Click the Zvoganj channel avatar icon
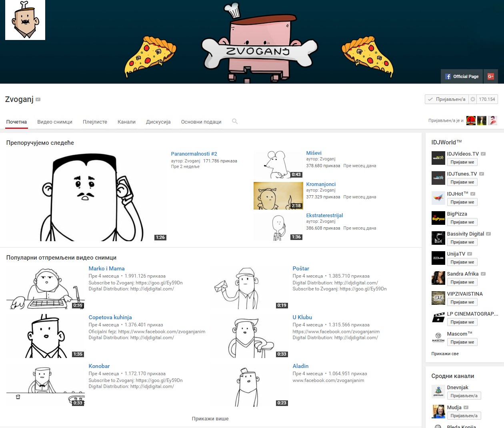The image size is (504, 428). tap(25, 20)
